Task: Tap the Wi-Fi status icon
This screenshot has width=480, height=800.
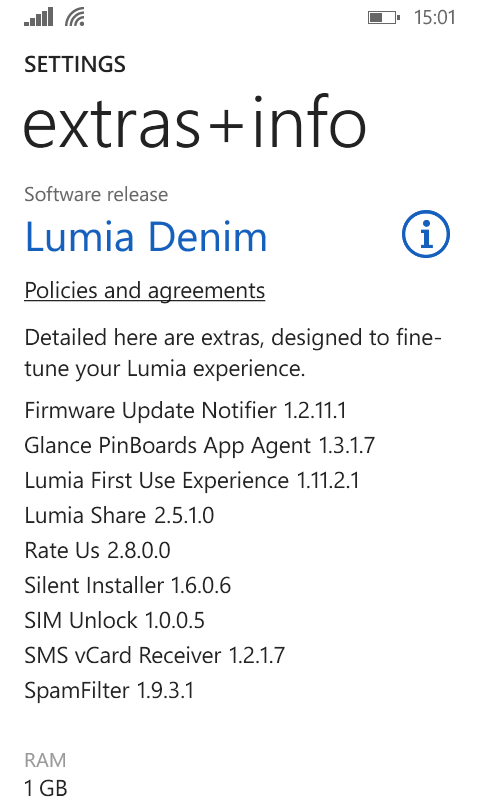Action: 75,17
